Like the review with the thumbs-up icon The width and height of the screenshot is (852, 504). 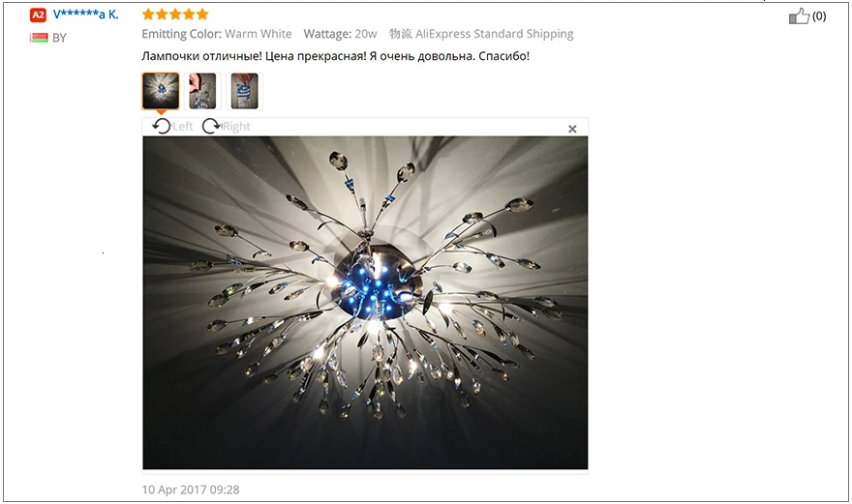point(799,16)
